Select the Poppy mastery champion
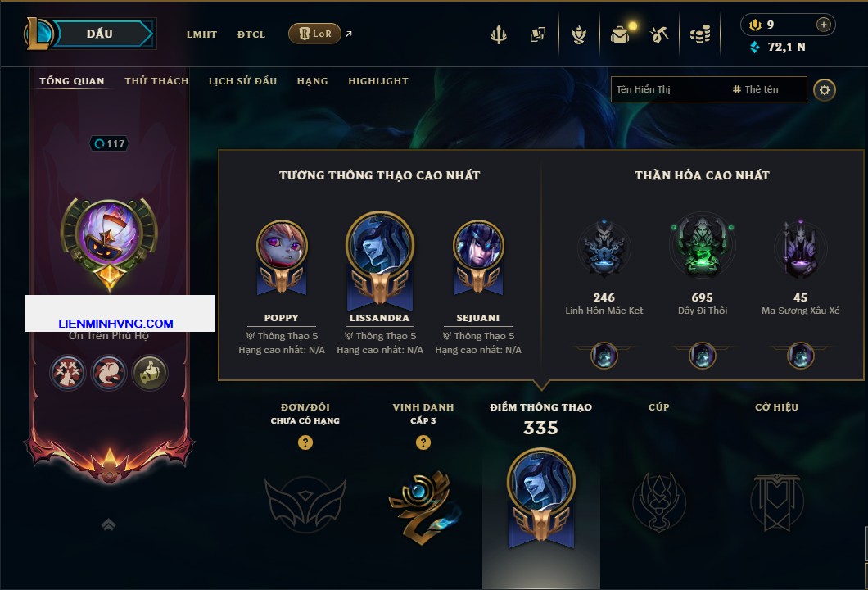The height and width of the screenshot is (590, 868). [x=282, y=257]
